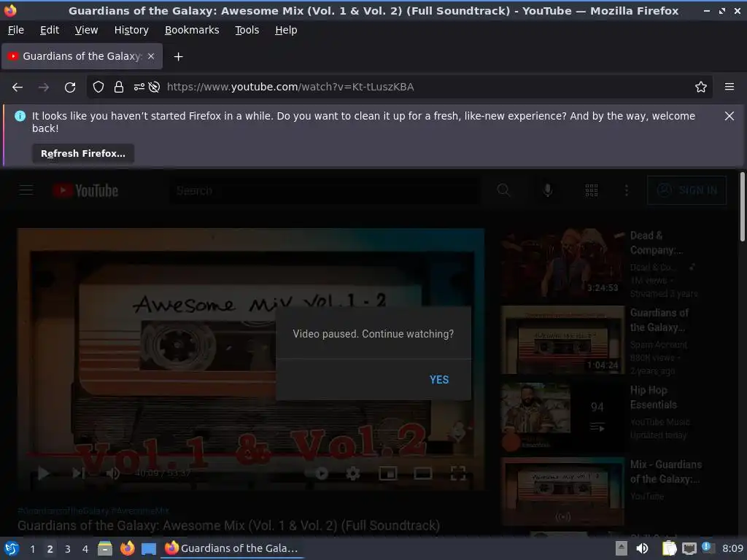The height and width of the screenshot is (560, 747).
Task: Open the tray notification icon beside the clock
Action: pos(708,548)
